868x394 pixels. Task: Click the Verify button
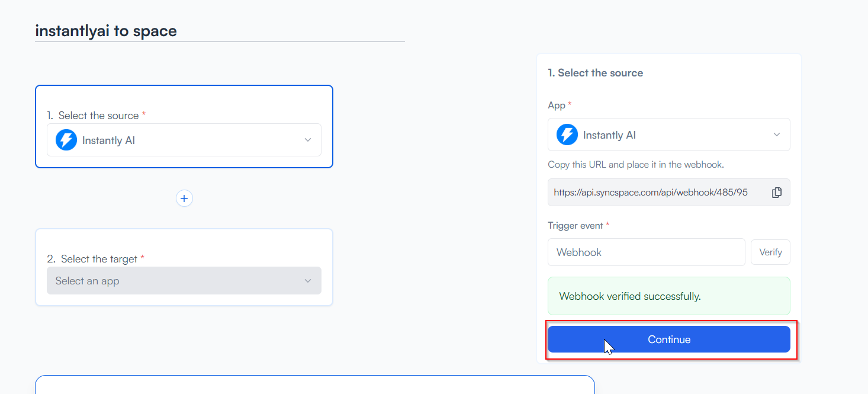tap(770, 252)
